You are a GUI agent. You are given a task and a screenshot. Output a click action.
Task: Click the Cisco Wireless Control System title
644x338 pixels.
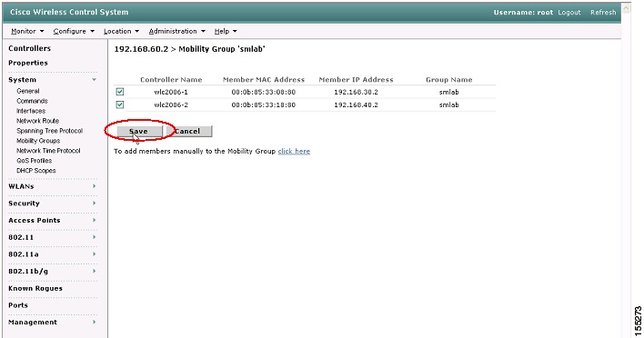click(69, 13)
